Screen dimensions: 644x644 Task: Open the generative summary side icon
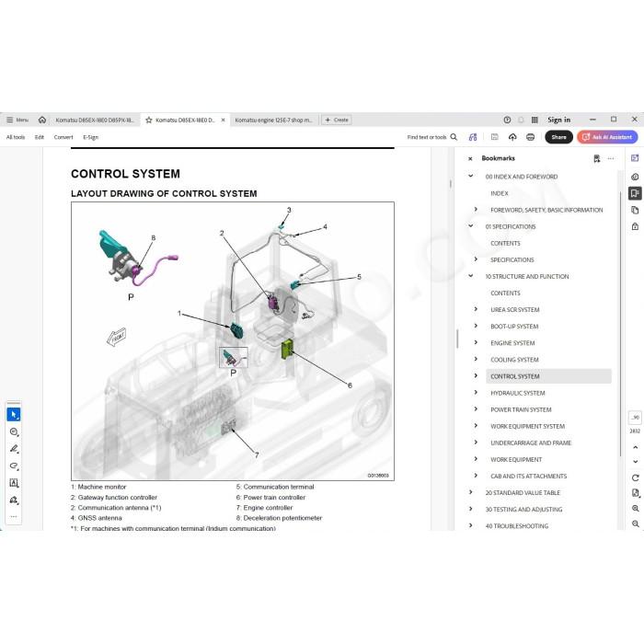click(635, 177)
